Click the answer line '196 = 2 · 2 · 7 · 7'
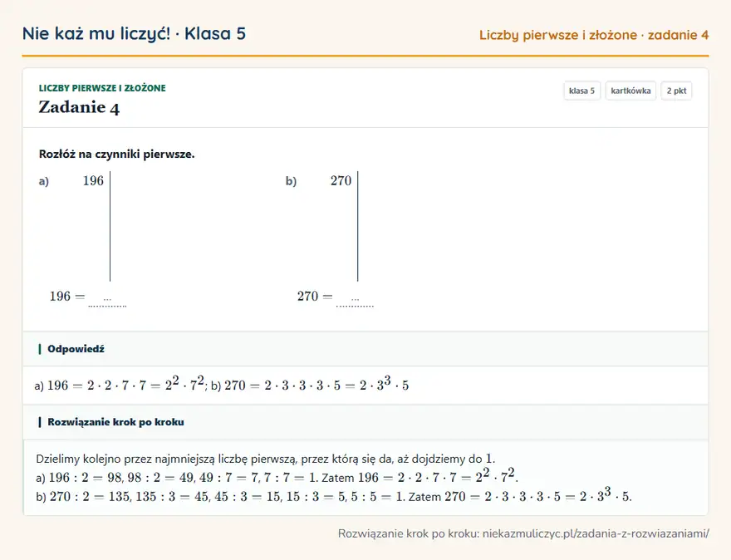This screenshot has height=560, width=731. click(97, 386)
